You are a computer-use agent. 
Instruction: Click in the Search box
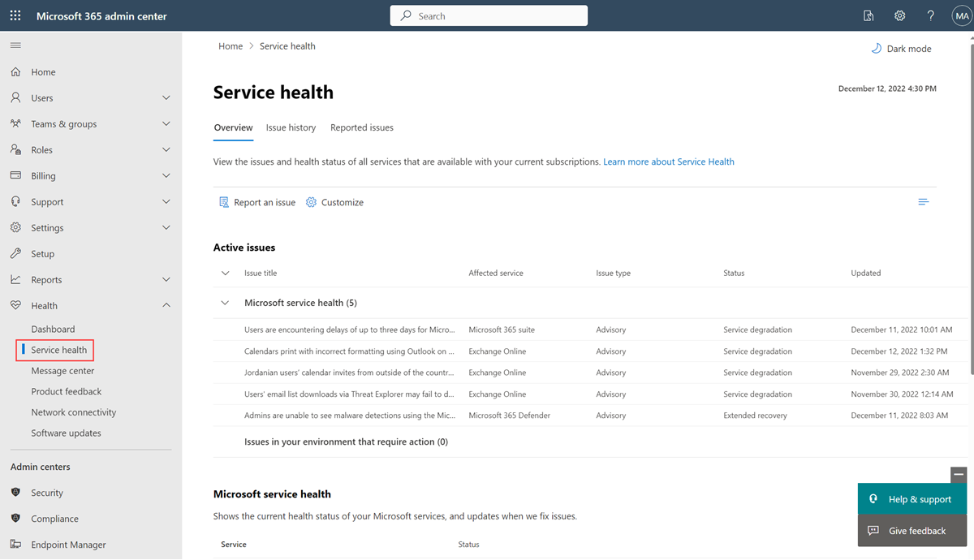(489, 15)
